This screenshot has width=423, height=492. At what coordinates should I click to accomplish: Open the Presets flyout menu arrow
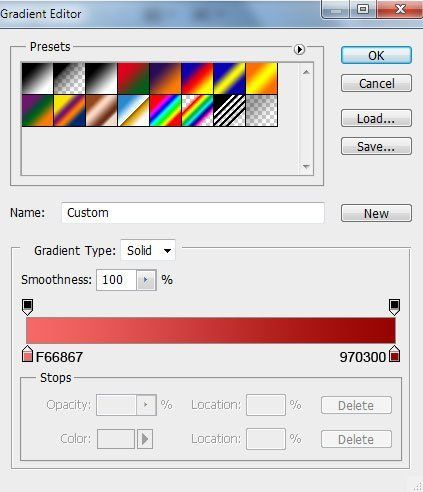click(299, 49)
